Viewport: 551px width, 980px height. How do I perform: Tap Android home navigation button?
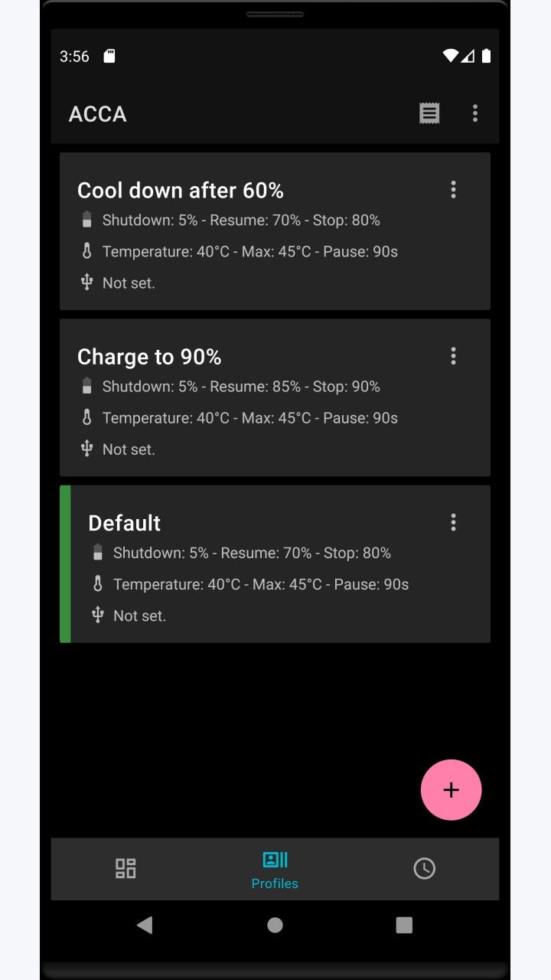[x=275, y=925]
